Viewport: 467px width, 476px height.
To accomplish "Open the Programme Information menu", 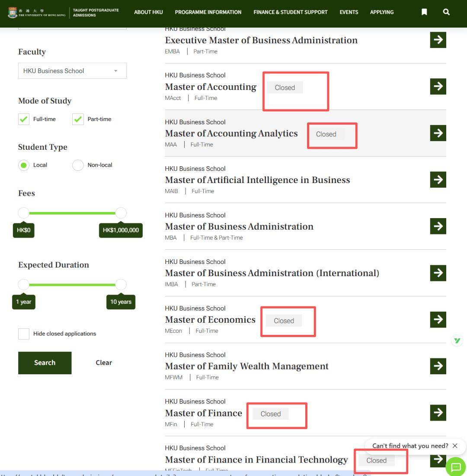I will 208,12.
